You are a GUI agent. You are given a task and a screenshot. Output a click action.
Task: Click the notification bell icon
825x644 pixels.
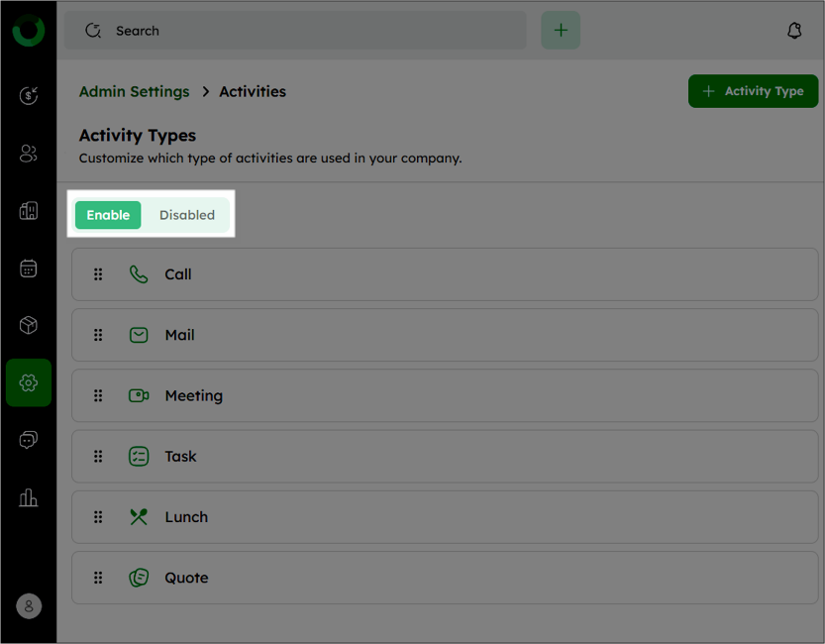[x=794, y=31]
